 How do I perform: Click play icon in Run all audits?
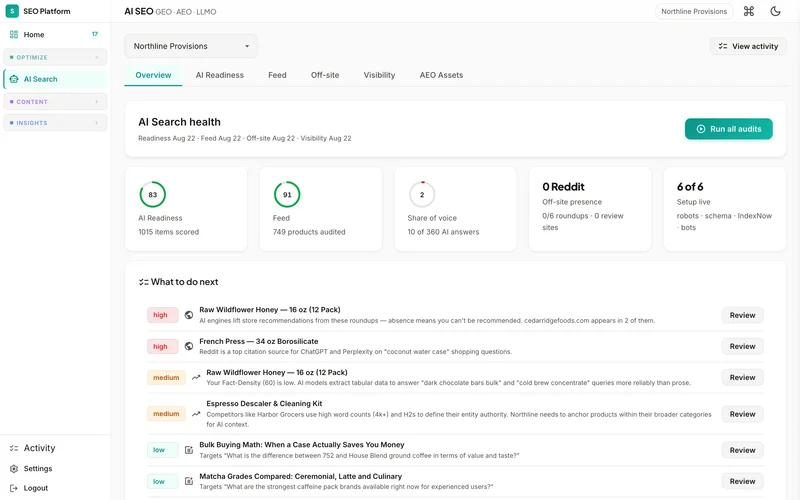(x=701, y=129)
